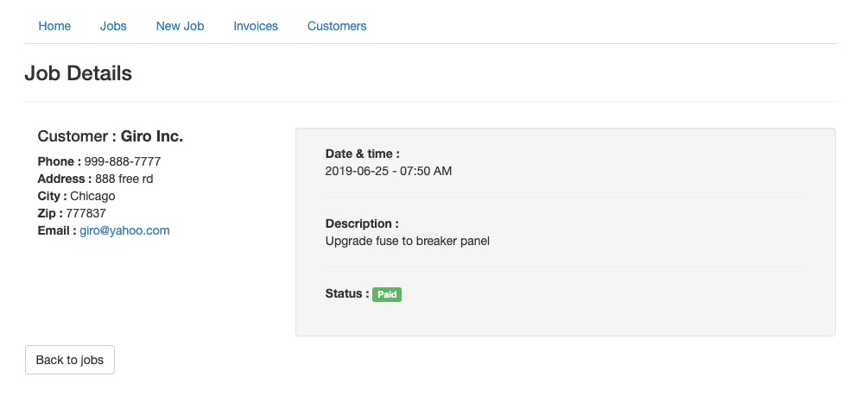Open the Home navigation tab

click(x=54, y=26)
